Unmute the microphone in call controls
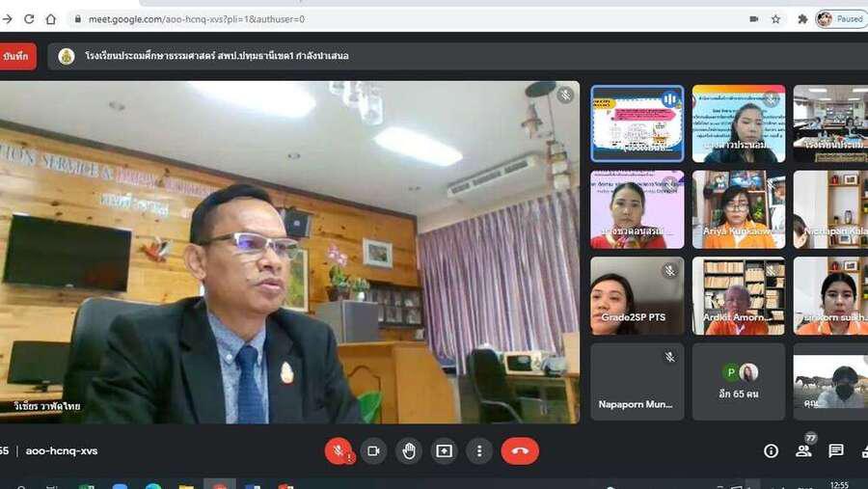 (338, 450)
